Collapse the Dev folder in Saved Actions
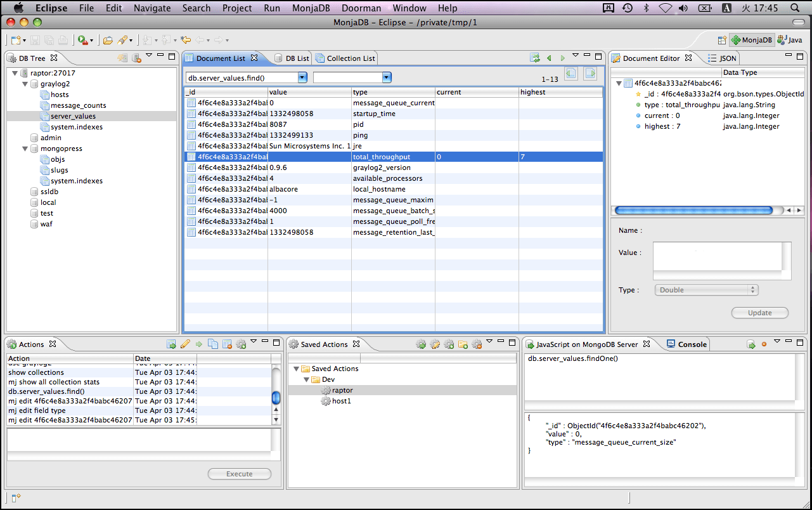 [x=306, y=380]
